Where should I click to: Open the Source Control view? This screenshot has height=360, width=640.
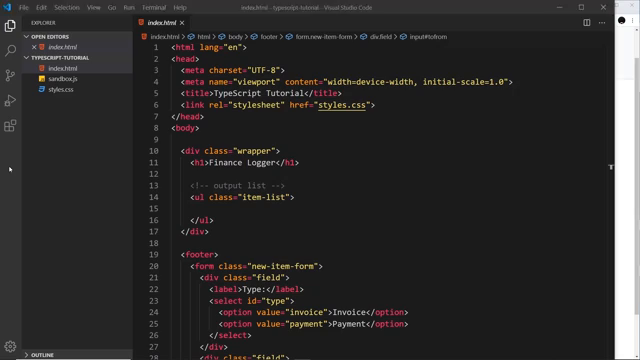[10, 76]
